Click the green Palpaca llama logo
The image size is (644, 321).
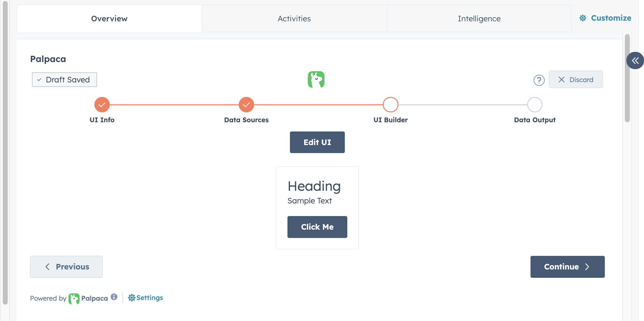pos(316,80)
